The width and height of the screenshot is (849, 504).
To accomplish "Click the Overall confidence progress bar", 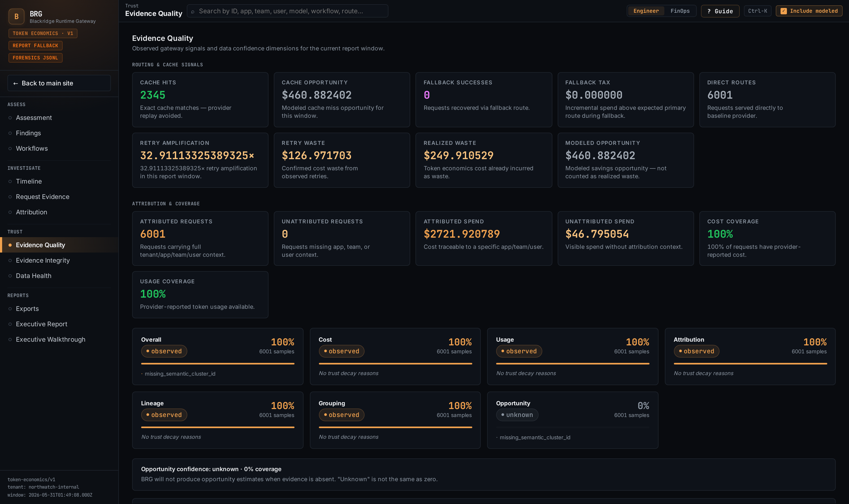I will (x=218, y=363).
